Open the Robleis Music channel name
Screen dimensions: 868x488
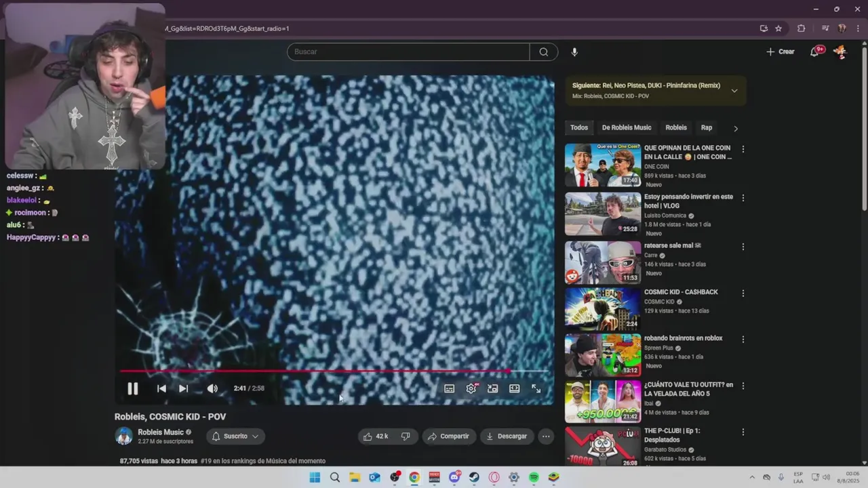pos(161,432)
